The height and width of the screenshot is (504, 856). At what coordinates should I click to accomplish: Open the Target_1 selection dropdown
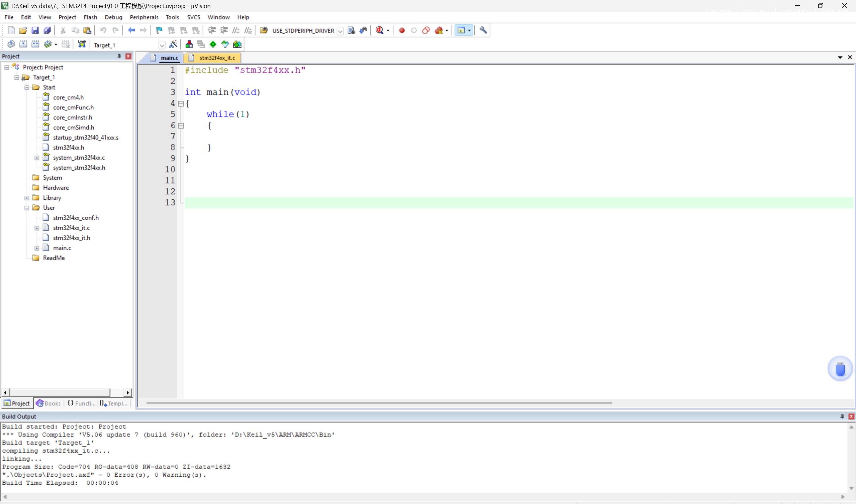pos(162,45)
